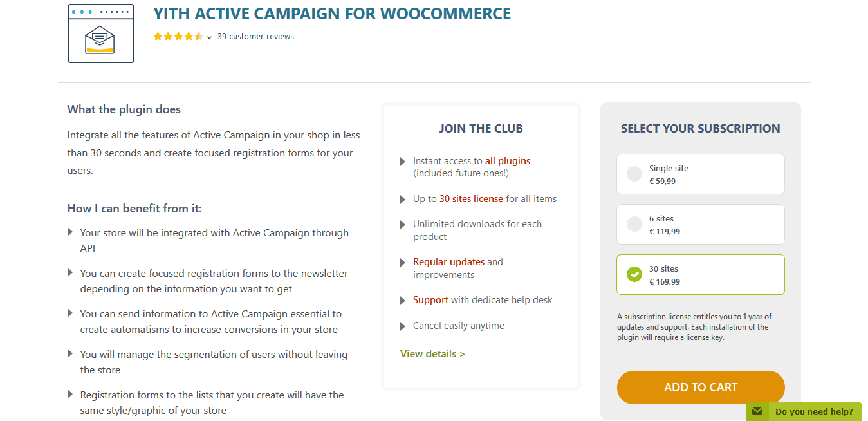The image size is (868, 421).
Task: Click the plugin envelope window icon
Action: 101,33
